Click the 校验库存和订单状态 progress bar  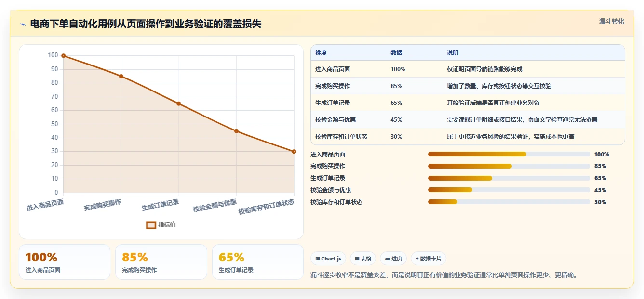click(509, 202)
